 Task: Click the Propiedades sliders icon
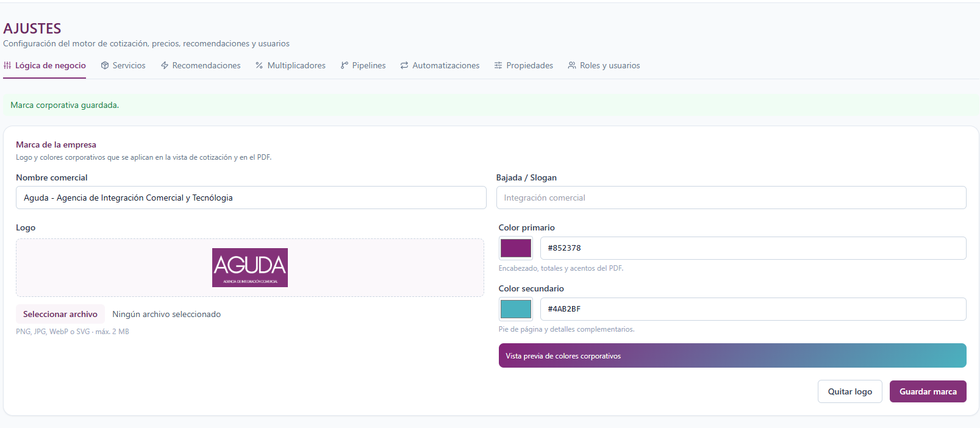click(498, 65)
